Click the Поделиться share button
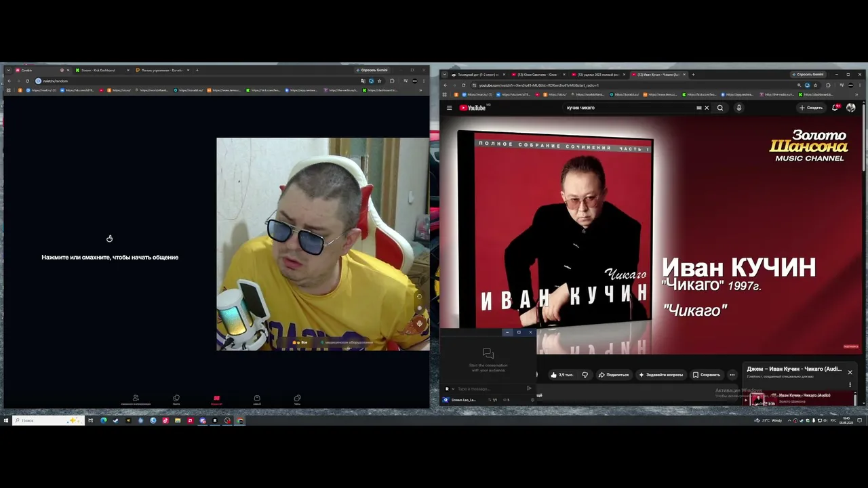868x488 pixels. [x=613, y=375]
